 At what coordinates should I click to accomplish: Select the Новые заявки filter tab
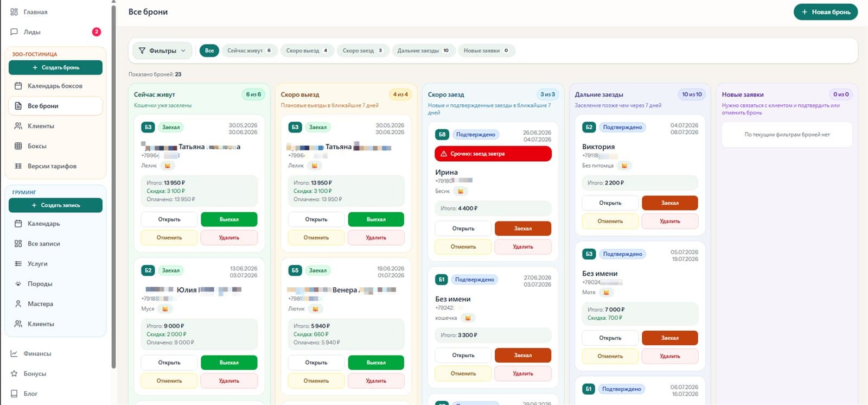point(486,50)
